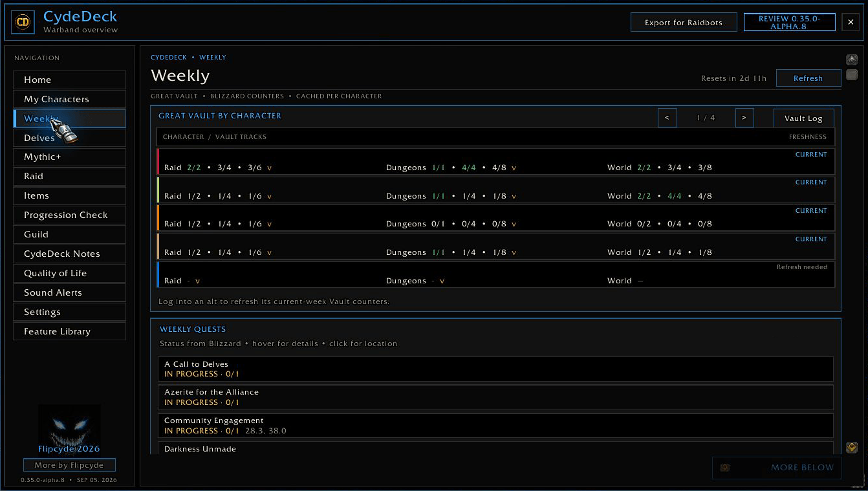Open the Raid navigation page
Viewport: 868px width, 491px height.
(70, 176)
